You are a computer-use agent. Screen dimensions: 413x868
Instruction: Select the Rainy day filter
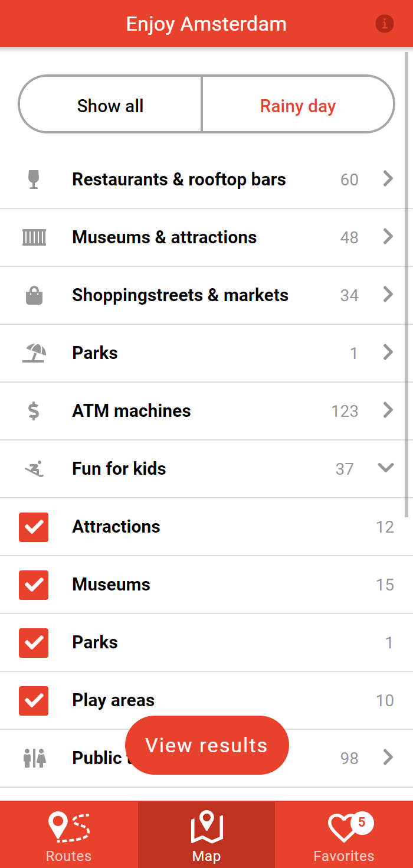point(298,106)
